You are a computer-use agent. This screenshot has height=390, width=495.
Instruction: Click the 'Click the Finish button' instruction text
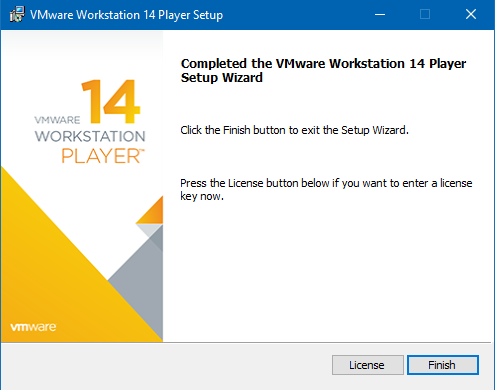tap(294, 130)
